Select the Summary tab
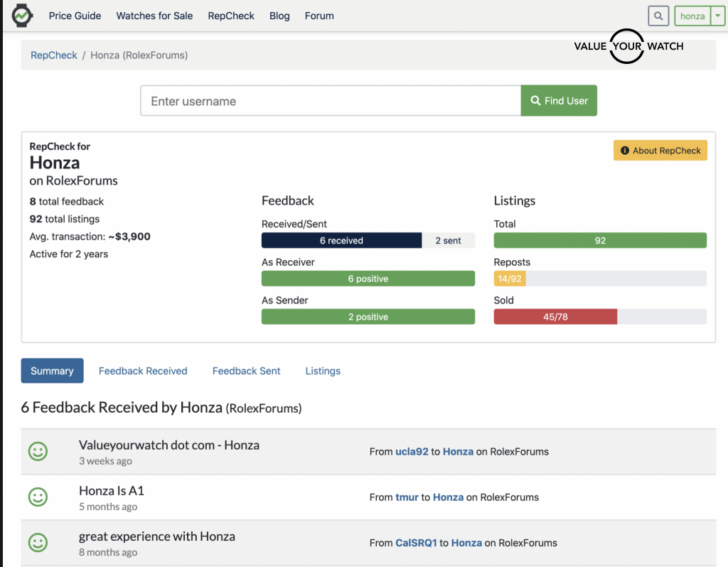The width and height of the screenshot is (728, 567). pos(52,371)
